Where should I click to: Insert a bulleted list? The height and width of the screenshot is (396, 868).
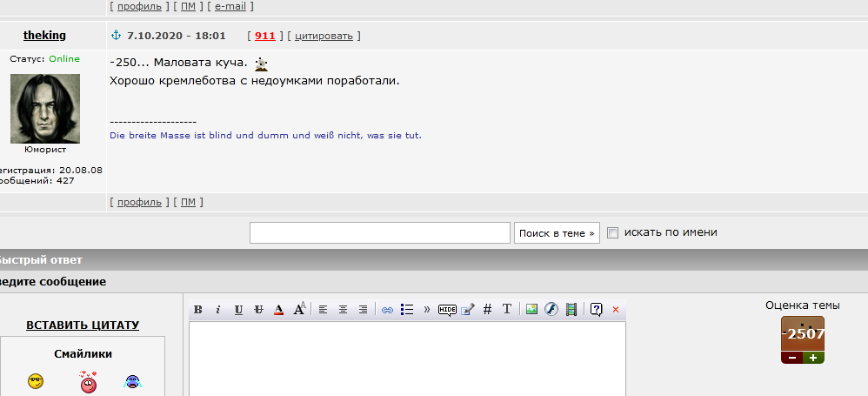(407, 310)
